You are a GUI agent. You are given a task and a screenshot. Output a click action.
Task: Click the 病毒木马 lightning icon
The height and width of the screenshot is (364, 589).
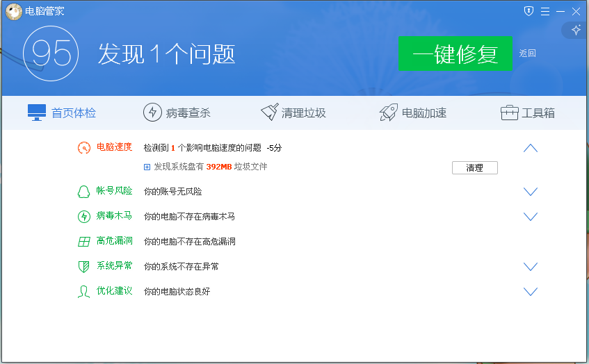tap(83, 217)
